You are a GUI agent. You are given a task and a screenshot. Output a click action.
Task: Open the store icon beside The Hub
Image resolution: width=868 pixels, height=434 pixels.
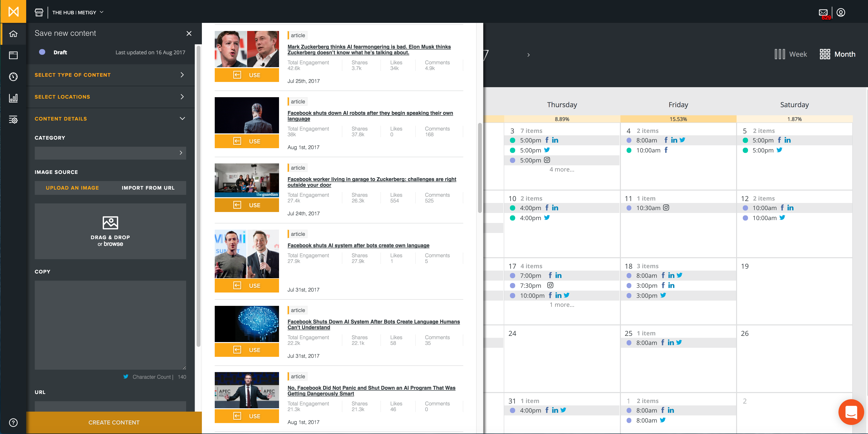(39, 12)
